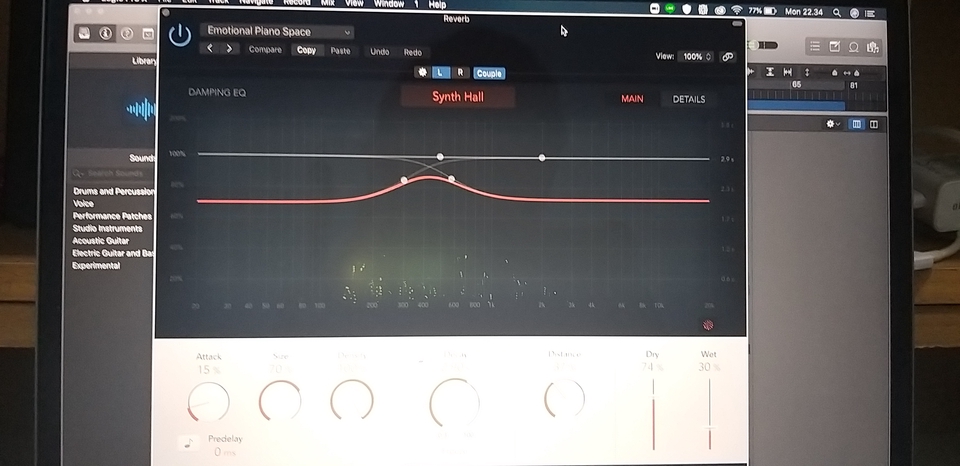Select the highlighted blue column view button
Viewport: 960px width, 466px height.
pos(857,124)
